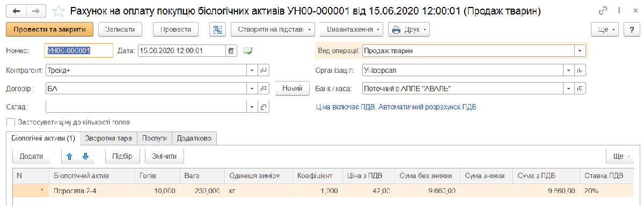
Task: Click Підбір button
Action: pos(122,156)
